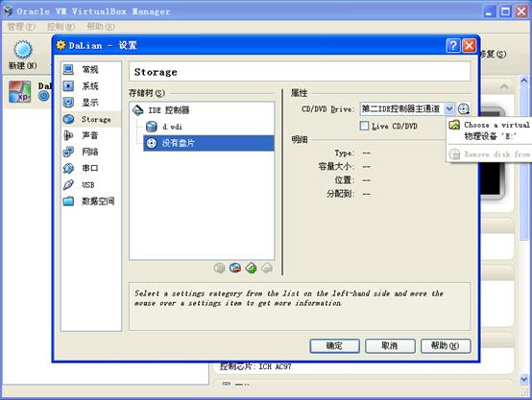Select the 没有盘片 empty CD entry
The height and width of the screenshot is (400, 532).
click(208, 143)
